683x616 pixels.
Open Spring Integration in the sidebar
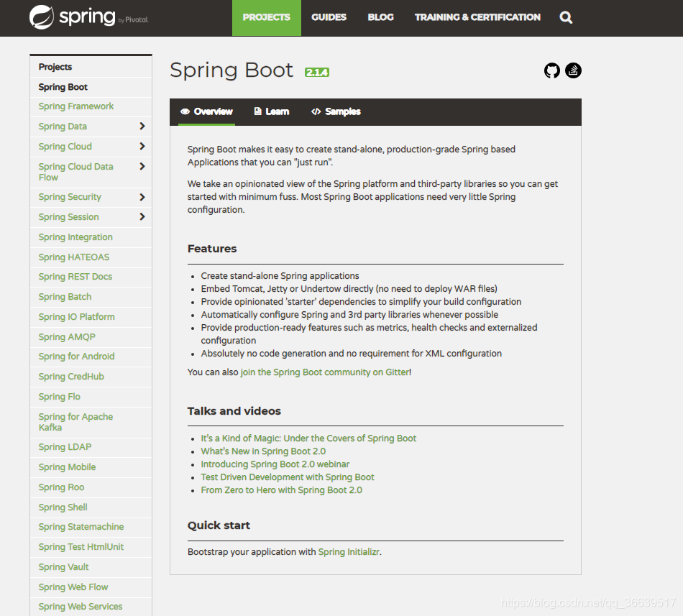point(75,236)
